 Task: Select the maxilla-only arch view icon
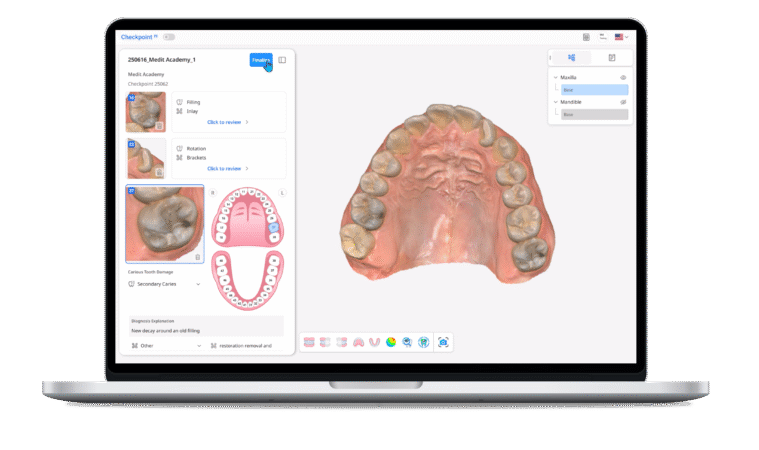358,342
